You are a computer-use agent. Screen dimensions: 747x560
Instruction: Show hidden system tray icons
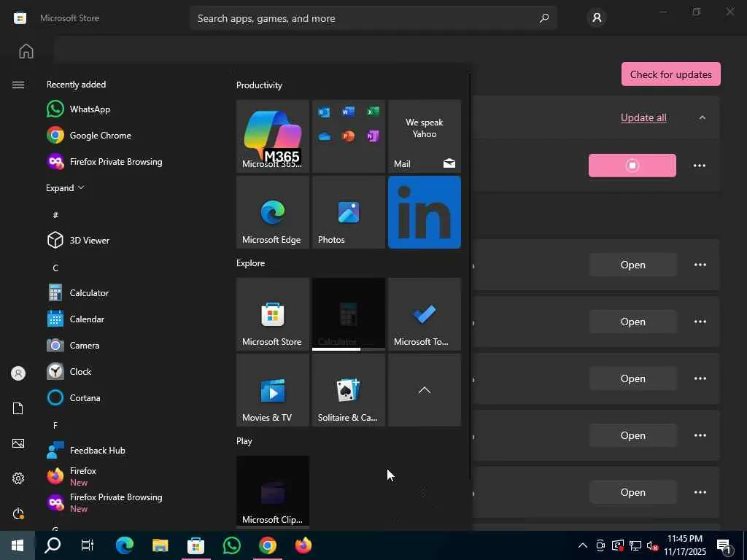click(582, 545)
